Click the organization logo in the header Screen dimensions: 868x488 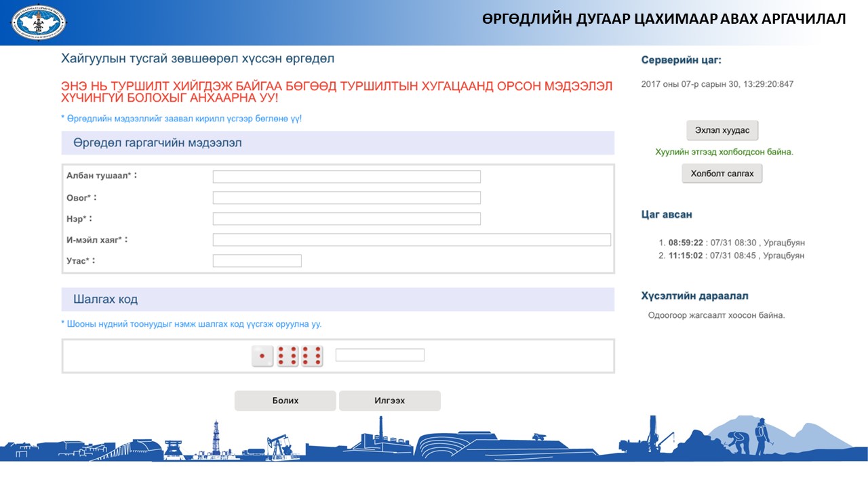(39, 22)
